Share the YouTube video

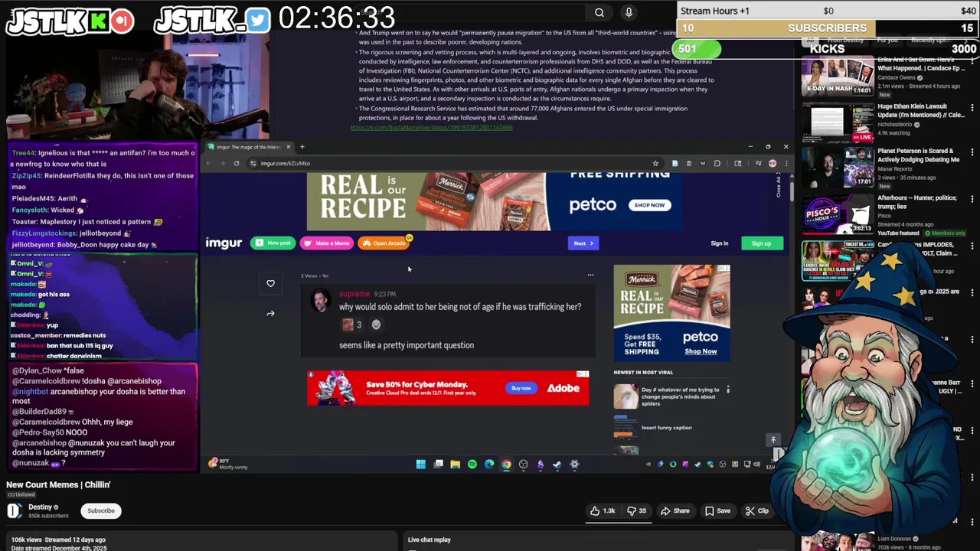click(675, 510)
